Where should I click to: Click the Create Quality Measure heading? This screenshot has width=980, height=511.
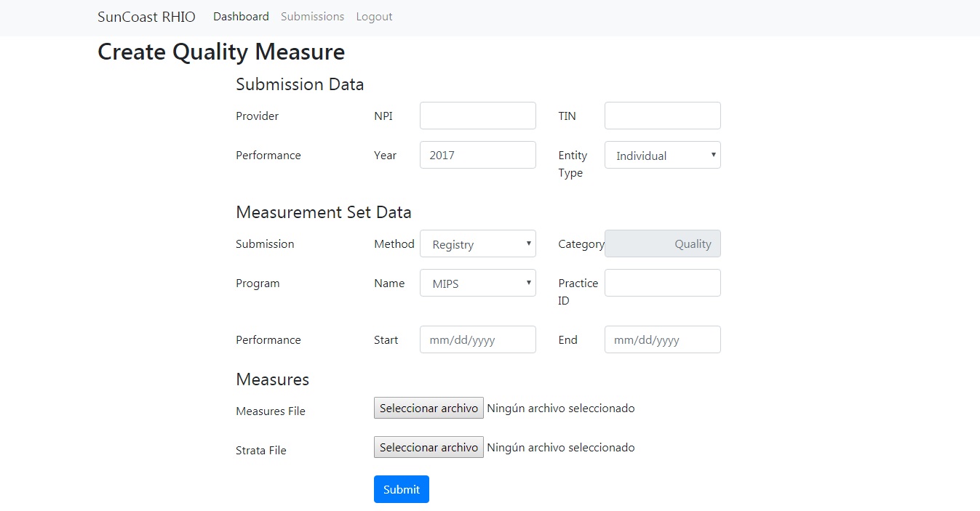click(221, 52)
